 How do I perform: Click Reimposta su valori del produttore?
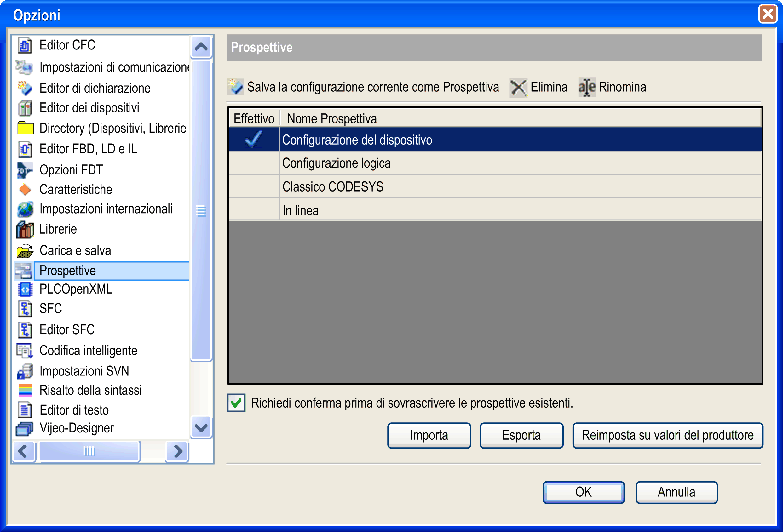coord(667,435)
